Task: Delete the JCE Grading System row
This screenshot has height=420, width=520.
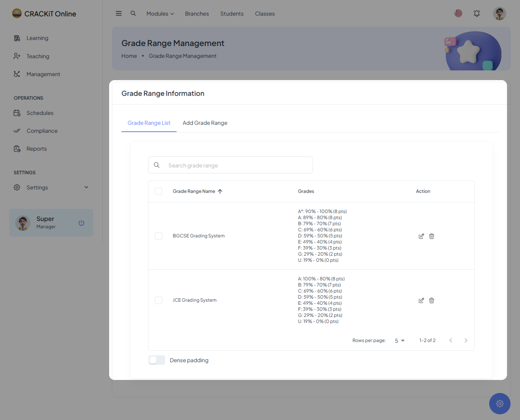Action: [x=431, y=301]
